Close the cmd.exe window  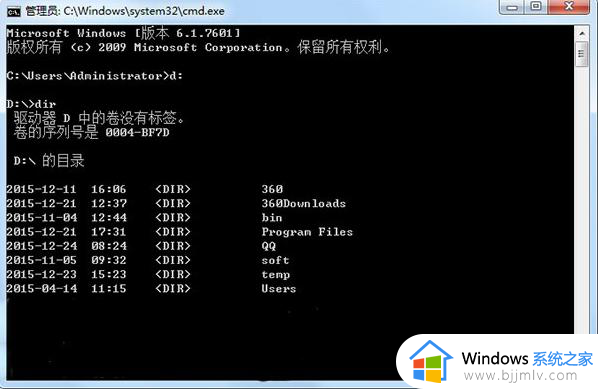pyautogui.click(x=569, y=6)
